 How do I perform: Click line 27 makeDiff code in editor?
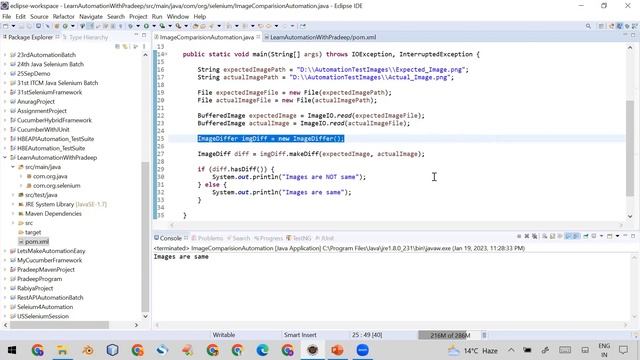pyautogui.click(x=311, y=154)
